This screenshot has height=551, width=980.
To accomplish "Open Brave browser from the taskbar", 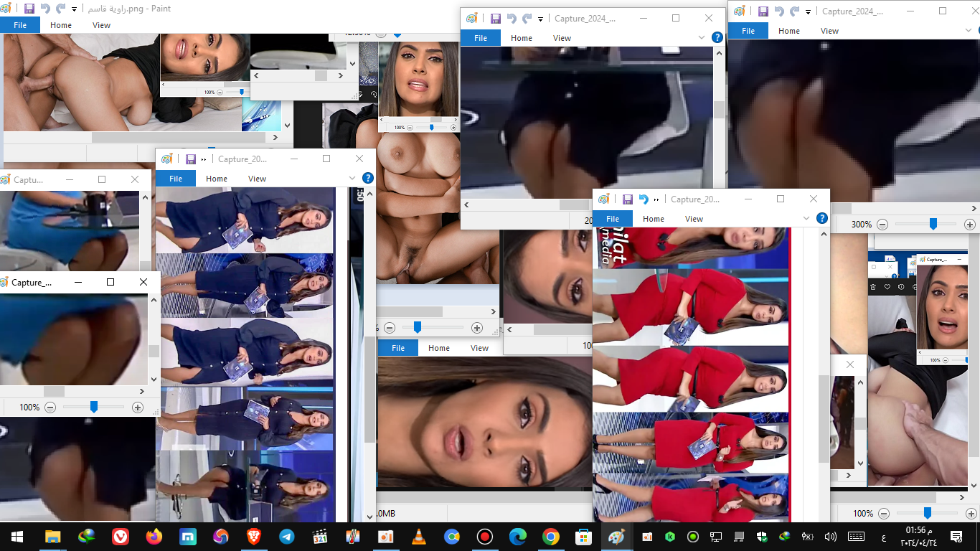I will click(254, 537).
